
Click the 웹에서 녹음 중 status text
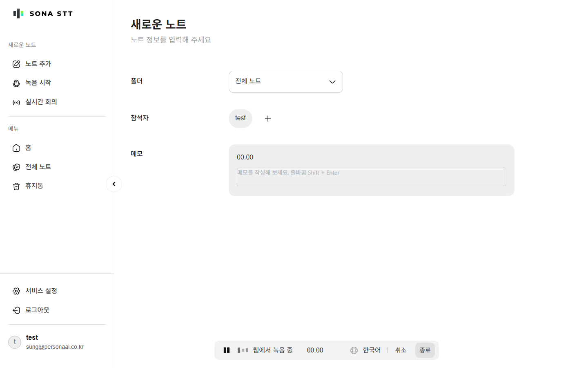(x=273, y=350)
